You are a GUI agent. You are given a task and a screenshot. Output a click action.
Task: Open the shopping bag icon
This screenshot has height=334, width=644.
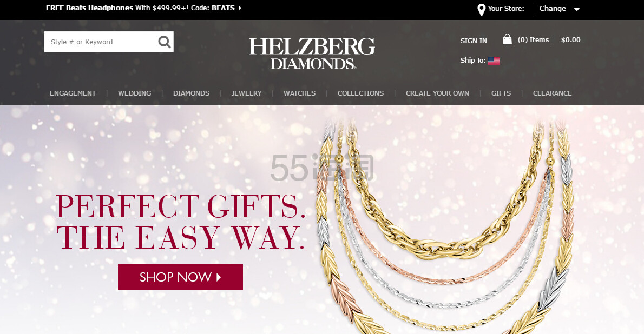click(507, 39)
